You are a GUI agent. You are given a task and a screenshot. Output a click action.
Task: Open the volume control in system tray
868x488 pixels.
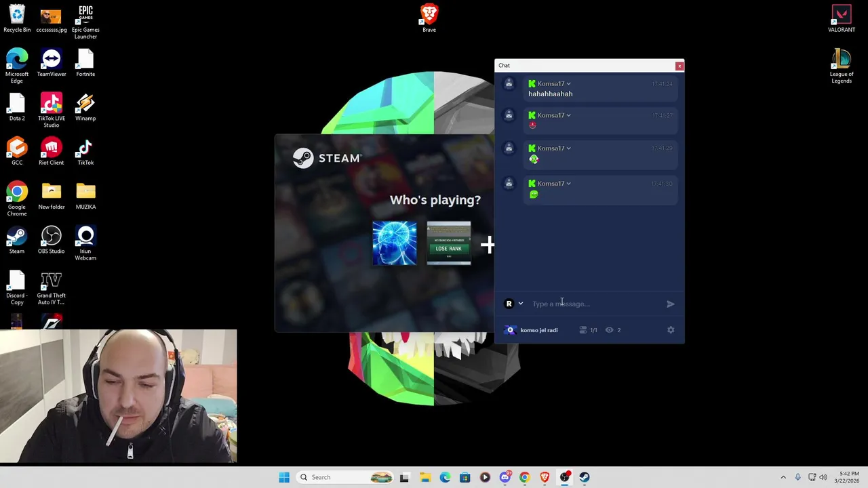(x=824, y=477)
